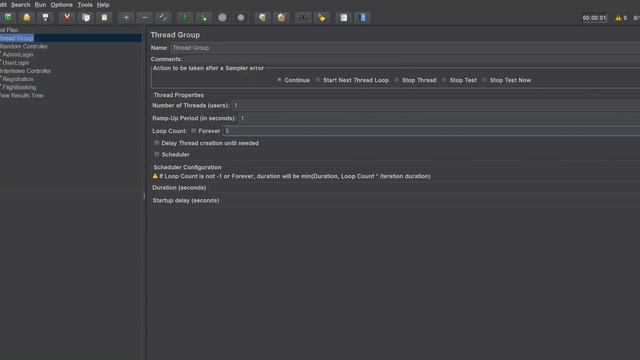
Task: Open the Search menu
Action: tap(21, 5)
